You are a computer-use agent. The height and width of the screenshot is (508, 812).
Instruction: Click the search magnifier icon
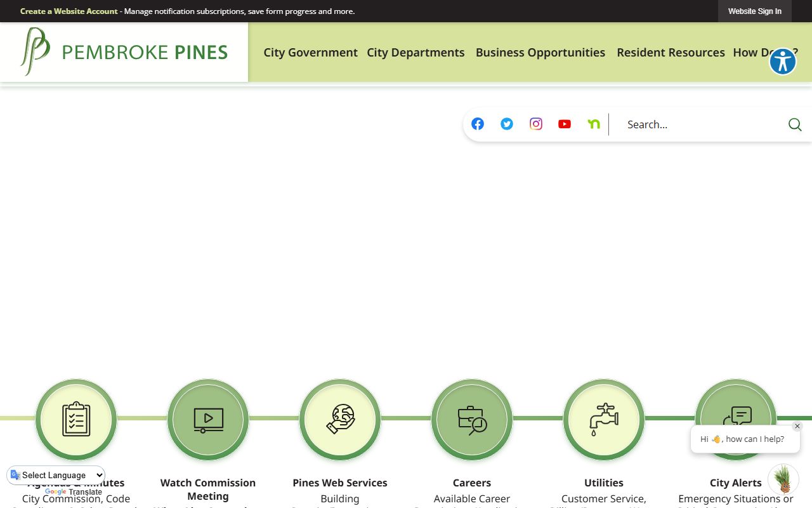795,124
